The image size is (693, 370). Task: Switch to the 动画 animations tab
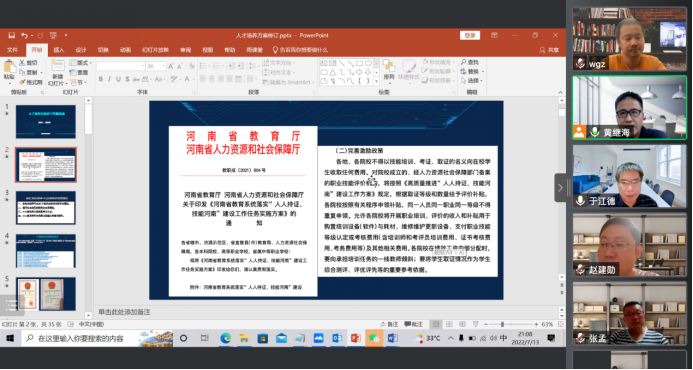126,50
